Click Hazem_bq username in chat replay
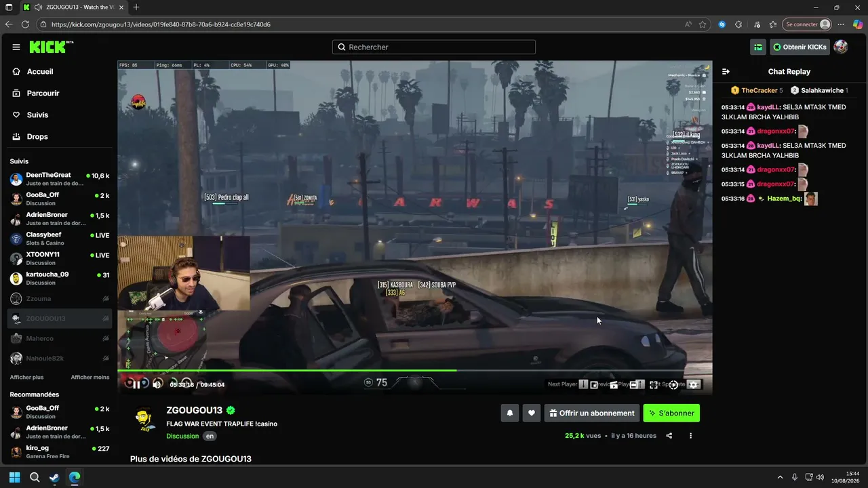This screenshot has width=868, height=488. pyautogui.click(x=784, y=199)
